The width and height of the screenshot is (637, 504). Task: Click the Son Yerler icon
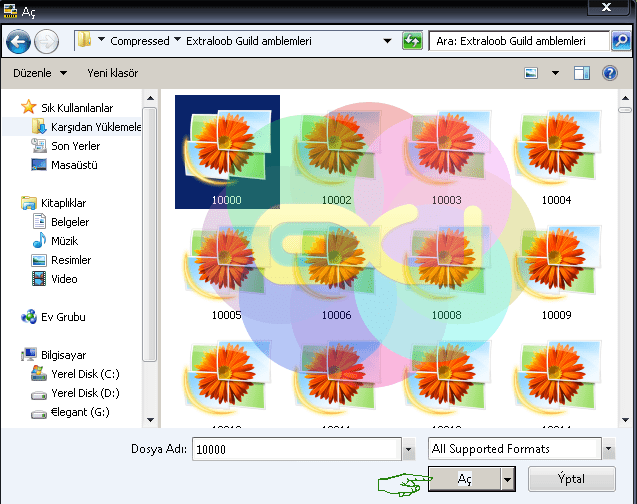click(x=39, y=145)
